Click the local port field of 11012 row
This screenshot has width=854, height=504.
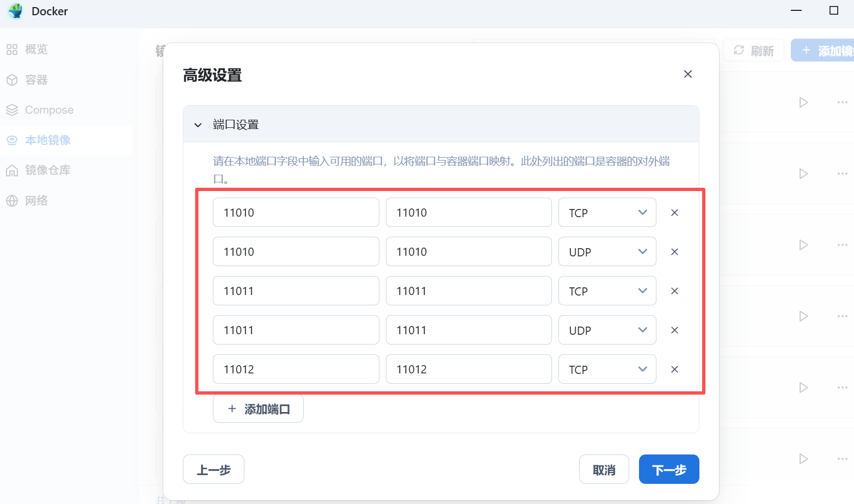coord(296,370)
